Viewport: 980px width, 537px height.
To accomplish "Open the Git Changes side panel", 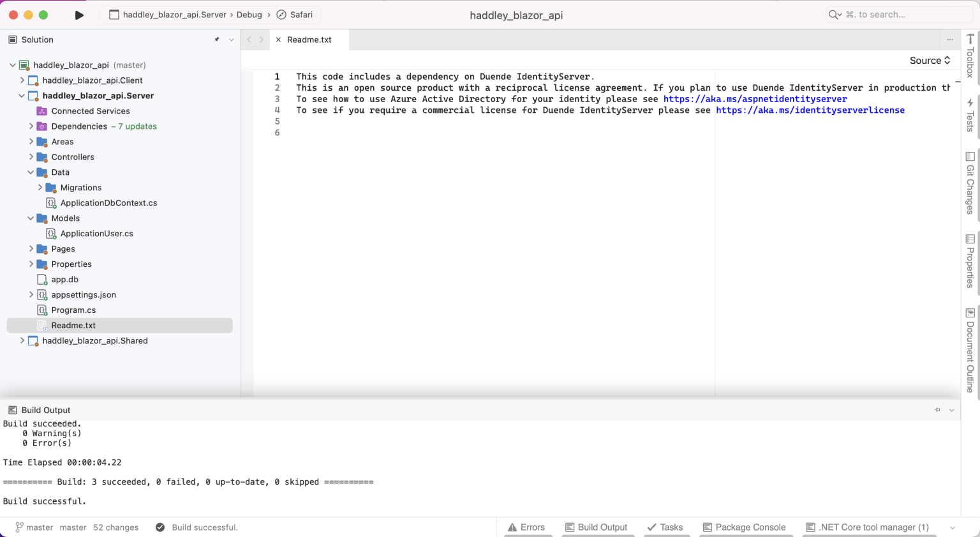I will click(970, 183).
